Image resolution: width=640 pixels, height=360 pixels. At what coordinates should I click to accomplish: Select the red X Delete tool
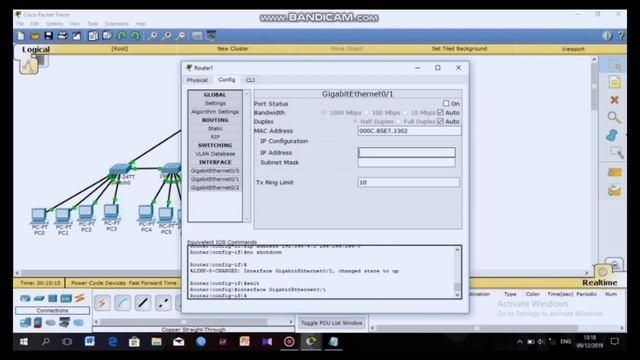614,100
